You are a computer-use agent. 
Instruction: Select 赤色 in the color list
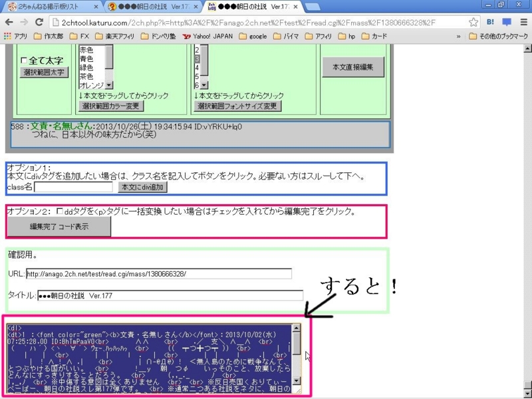coord(86,50)
